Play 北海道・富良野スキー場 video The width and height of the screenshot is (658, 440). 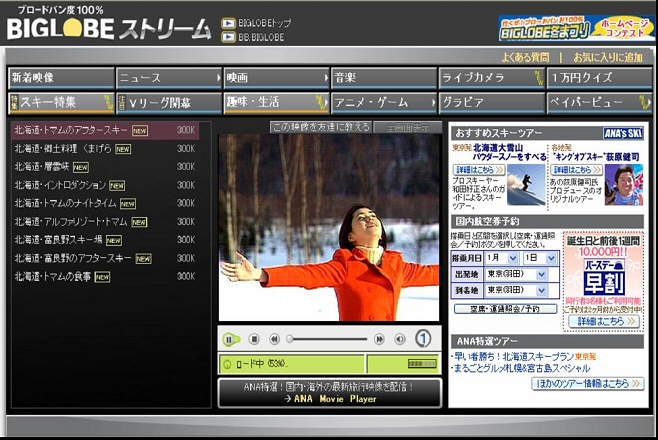pos(105,240)
